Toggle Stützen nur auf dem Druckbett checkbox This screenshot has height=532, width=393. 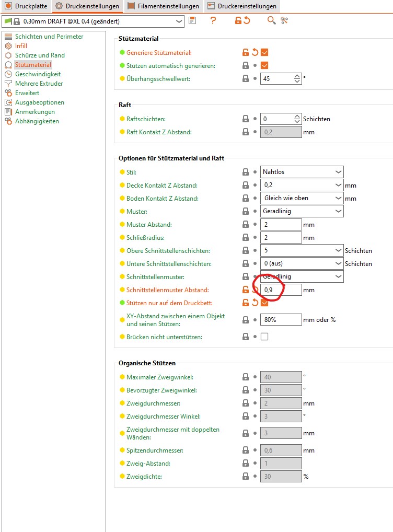pos(264,303)
